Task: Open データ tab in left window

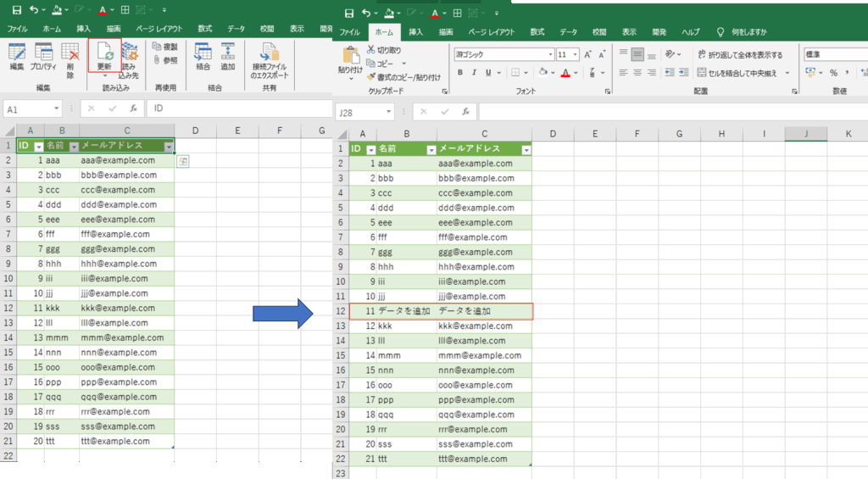Action: pyautogui.click(x=236, y=29)
